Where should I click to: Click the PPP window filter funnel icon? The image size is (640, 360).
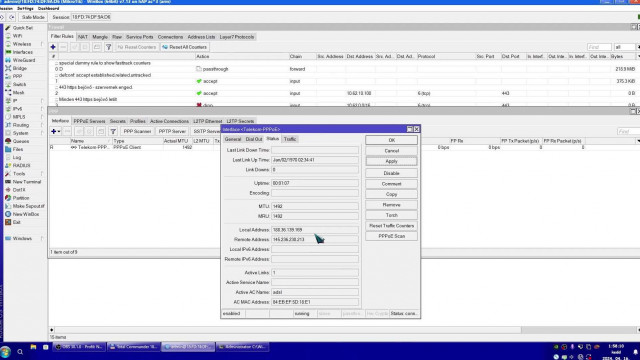pos(113,131)
